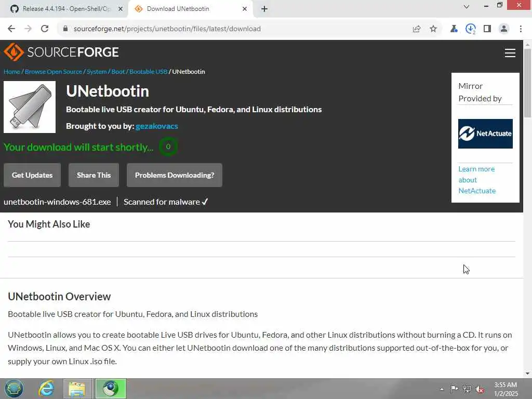Click the share page icon in address bar

[x=417, y=29]
